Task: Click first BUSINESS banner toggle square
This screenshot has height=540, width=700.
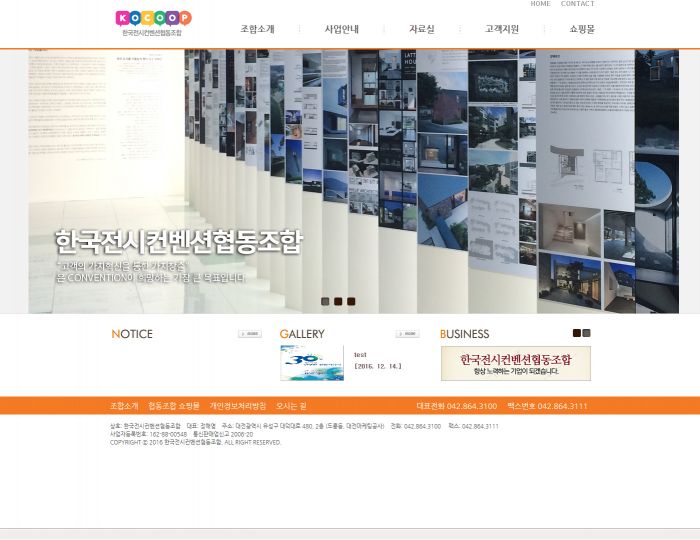Action: (x=577, y=333)
